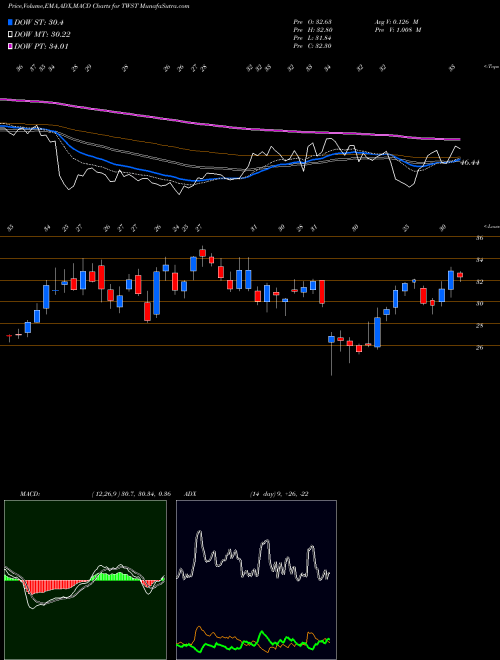
Task: Click the 36 price axis label
Action: coord(479,238)
